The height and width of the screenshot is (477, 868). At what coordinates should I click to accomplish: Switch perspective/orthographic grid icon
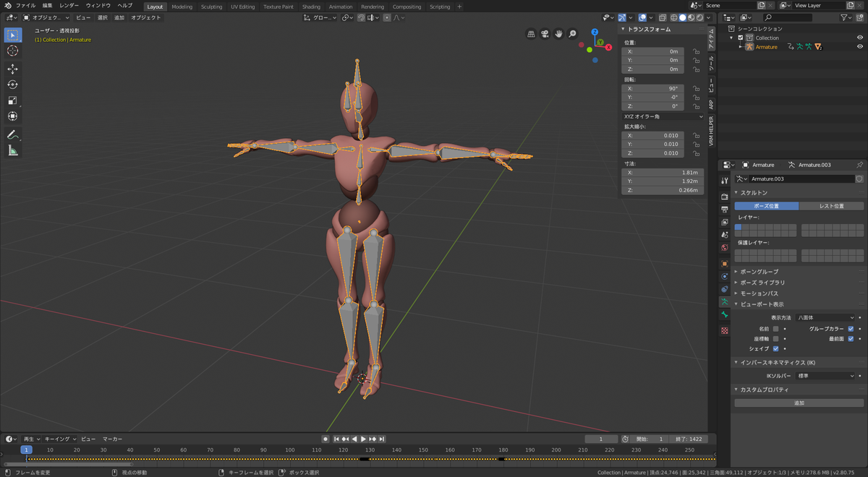(532, 34)
